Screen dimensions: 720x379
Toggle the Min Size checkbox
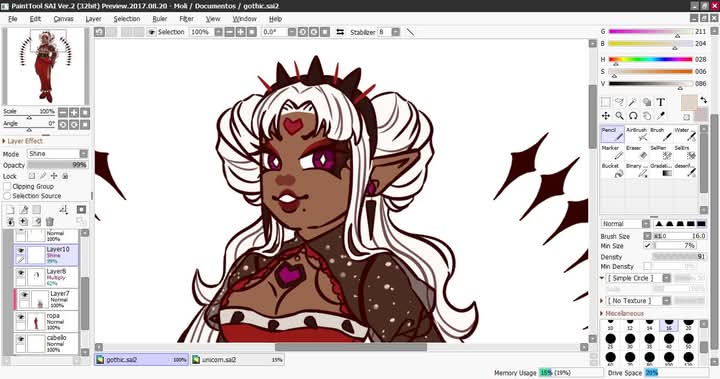(x=647, y=246)
